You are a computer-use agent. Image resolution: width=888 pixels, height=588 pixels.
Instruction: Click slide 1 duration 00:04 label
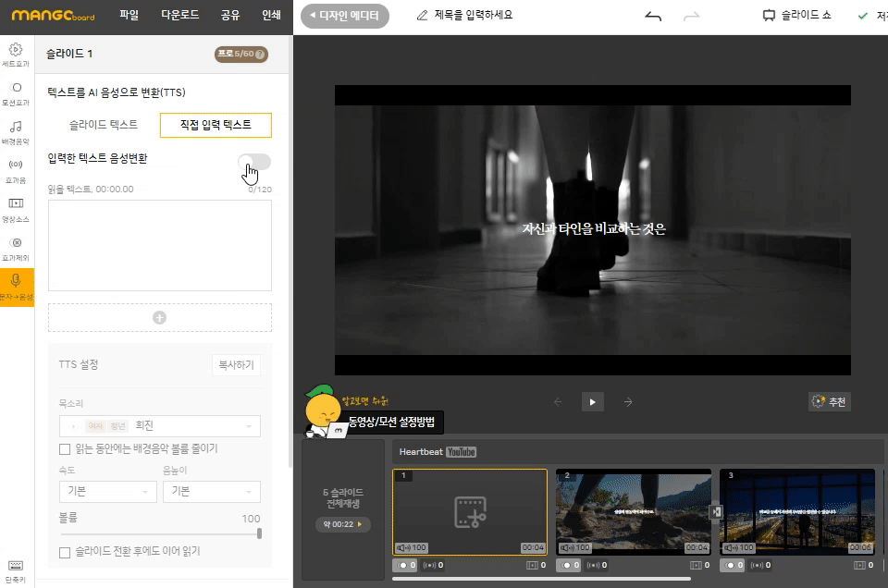[533, 548]
